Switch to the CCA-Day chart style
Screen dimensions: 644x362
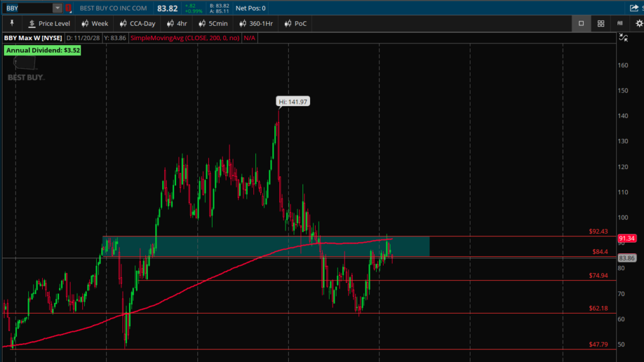(136, 23)
